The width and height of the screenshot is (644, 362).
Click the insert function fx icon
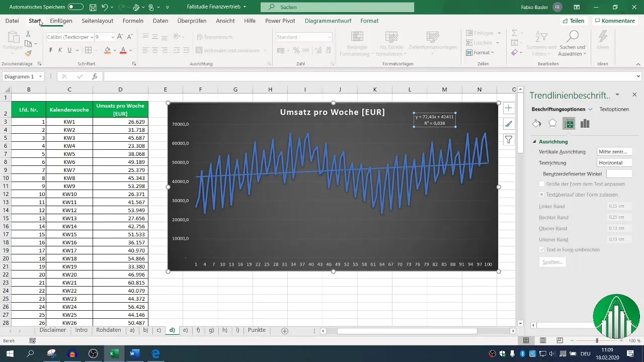pos(94,76)
